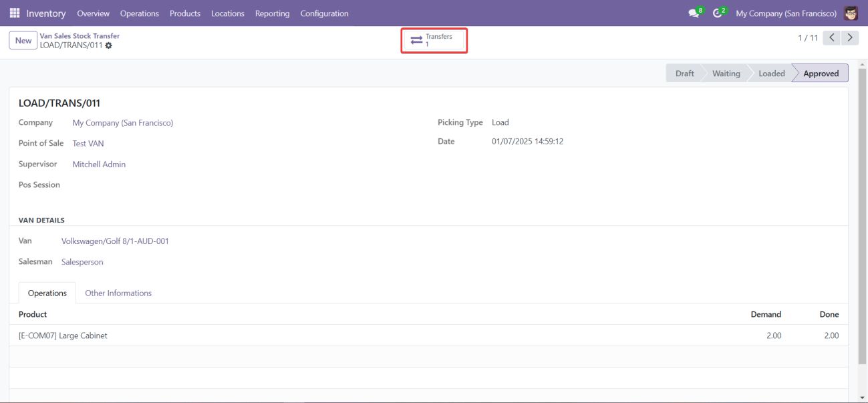
Task: Expand the Configuration menu
Action: coord(324,13)
